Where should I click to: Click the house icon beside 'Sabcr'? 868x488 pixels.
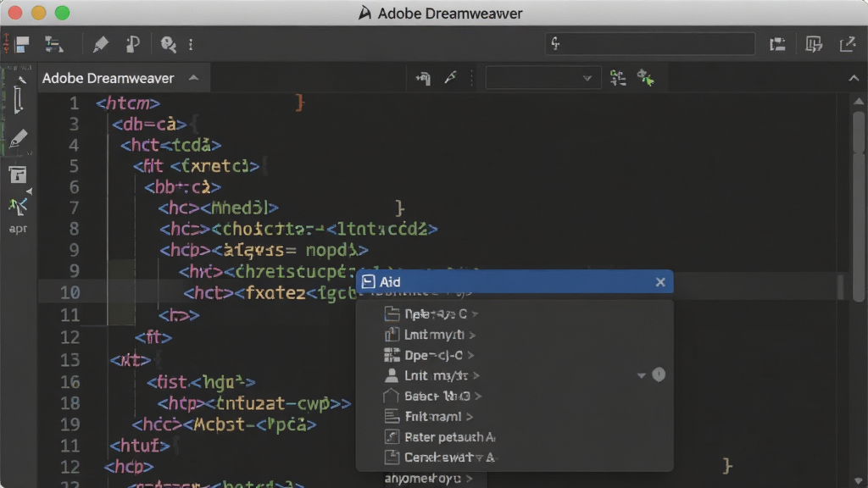coord(391,396)
